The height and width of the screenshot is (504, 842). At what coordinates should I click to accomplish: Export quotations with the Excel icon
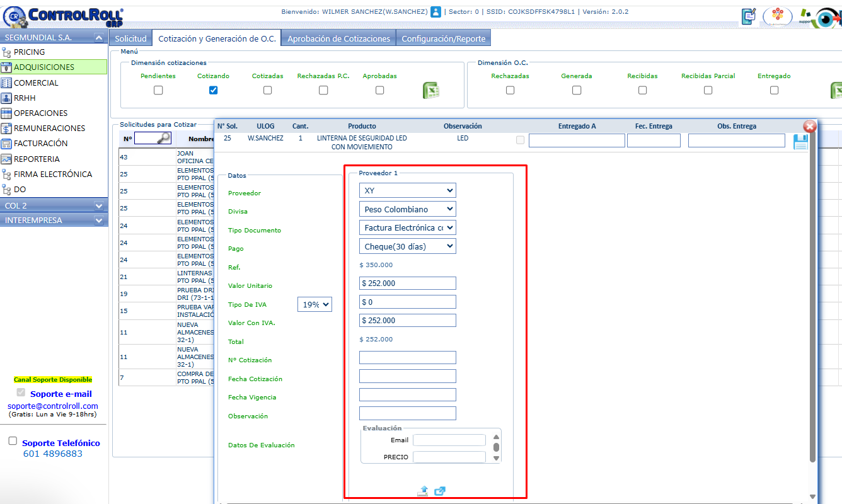point(431,91)
